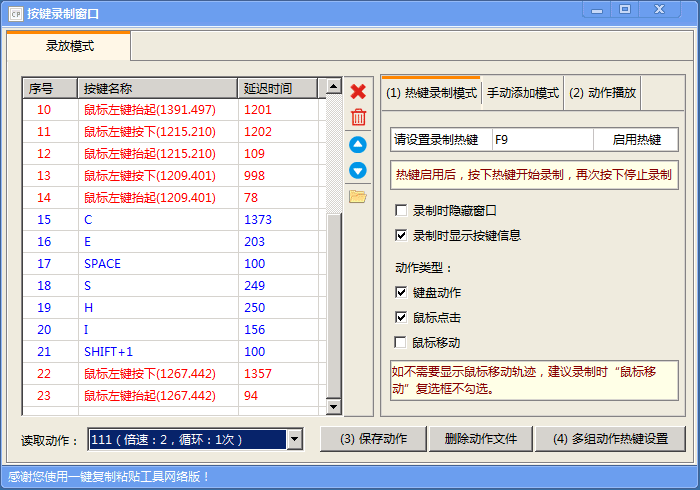The height and width of the screenshot is (490, 700).
Task: Uncheck 录制时显示按键信息 checkbox
Action: (x=401, y=236)
